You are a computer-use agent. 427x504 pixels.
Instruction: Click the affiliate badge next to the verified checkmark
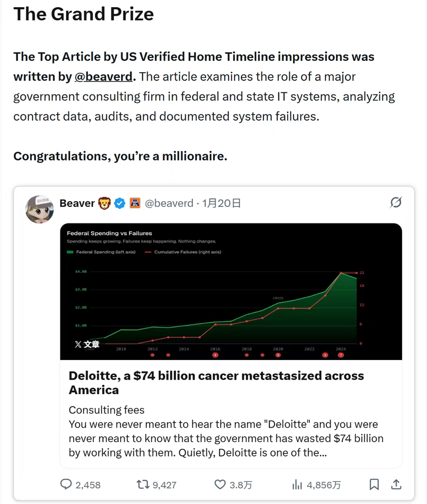135,203
